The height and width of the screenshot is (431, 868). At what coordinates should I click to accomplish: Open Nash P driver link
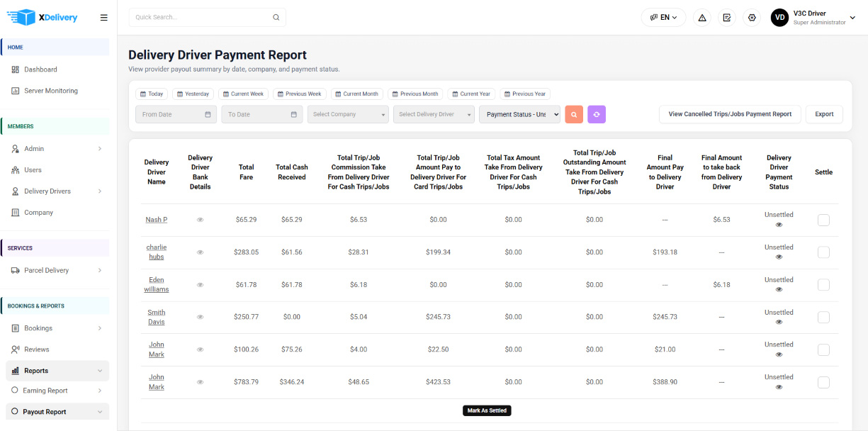[157, 220]
